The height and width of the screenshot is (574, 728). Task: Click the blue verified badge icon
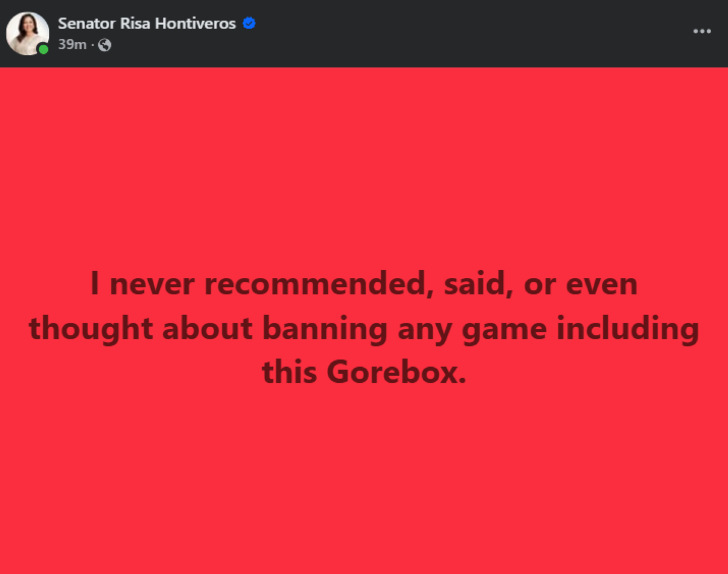249,24
